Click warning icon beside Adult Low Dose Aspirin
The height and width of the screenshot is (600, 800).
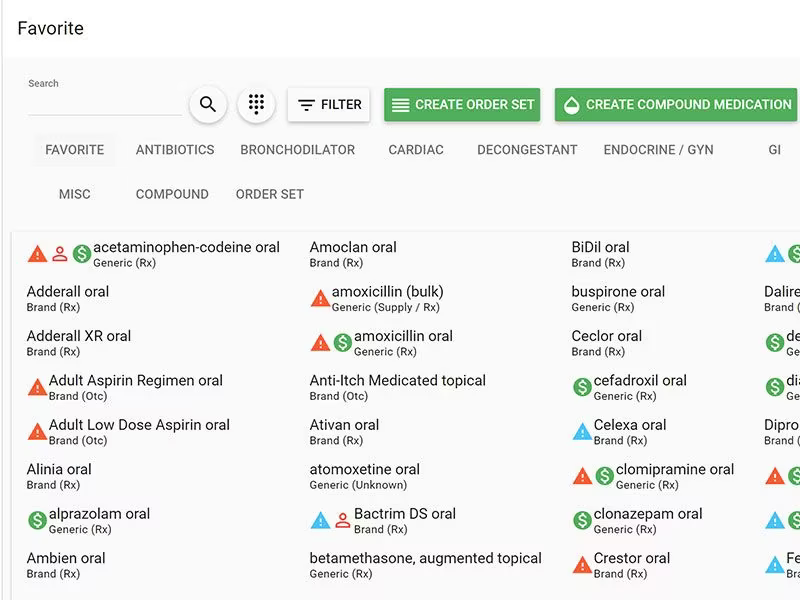[37, 432]
